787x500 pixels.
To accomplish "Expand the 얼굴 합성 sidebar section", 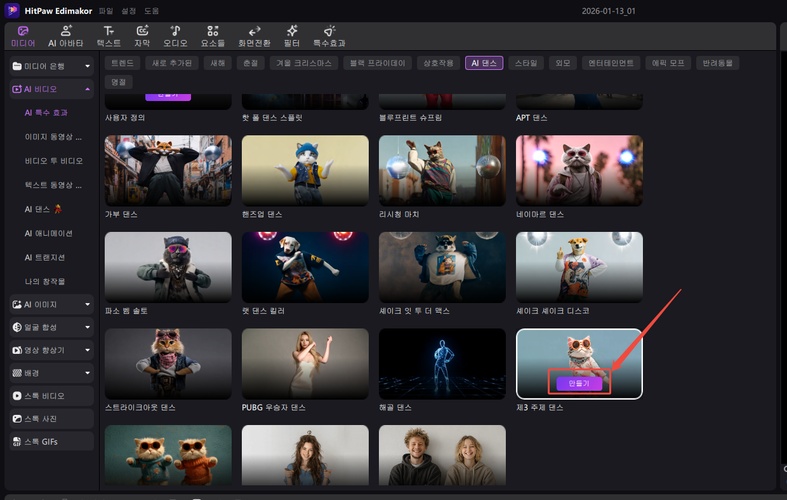I will click(50, 327).
